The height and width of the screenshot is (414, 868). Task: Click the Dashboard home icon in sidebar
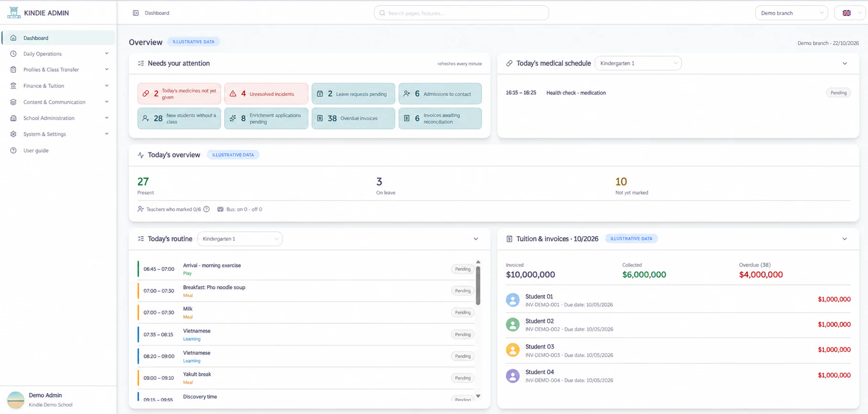(13, 38)
